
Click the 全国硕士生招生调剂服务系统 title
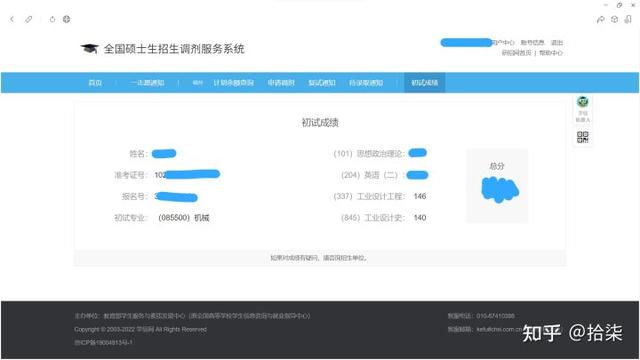pos(174,49)
